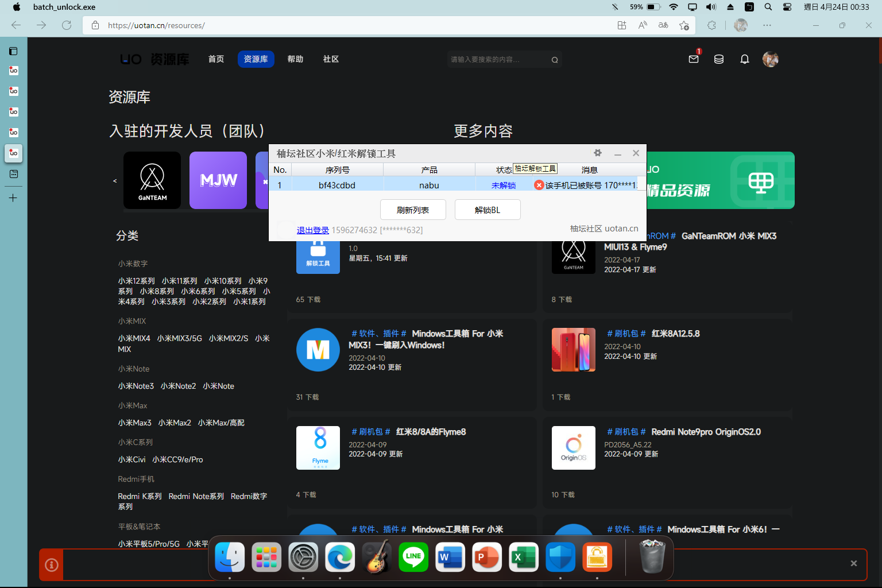Click the 退出登录 logout link
The image size is (882, 588).
313,230
